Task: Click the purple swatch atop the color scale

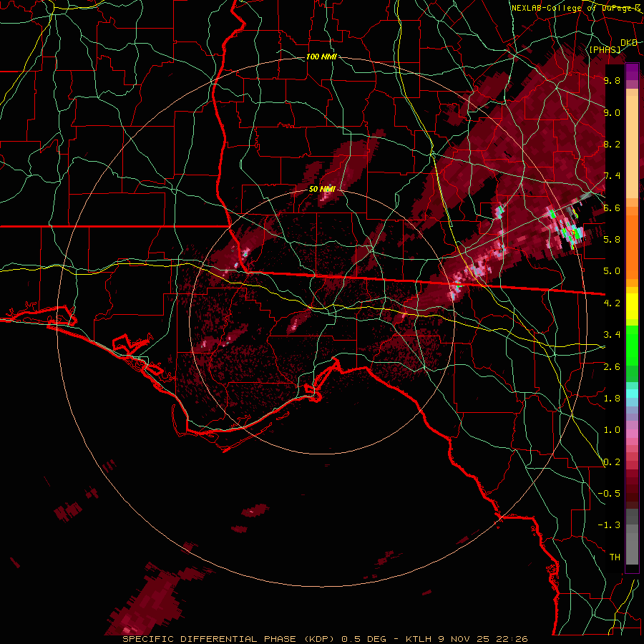Action: coord(632,72)
